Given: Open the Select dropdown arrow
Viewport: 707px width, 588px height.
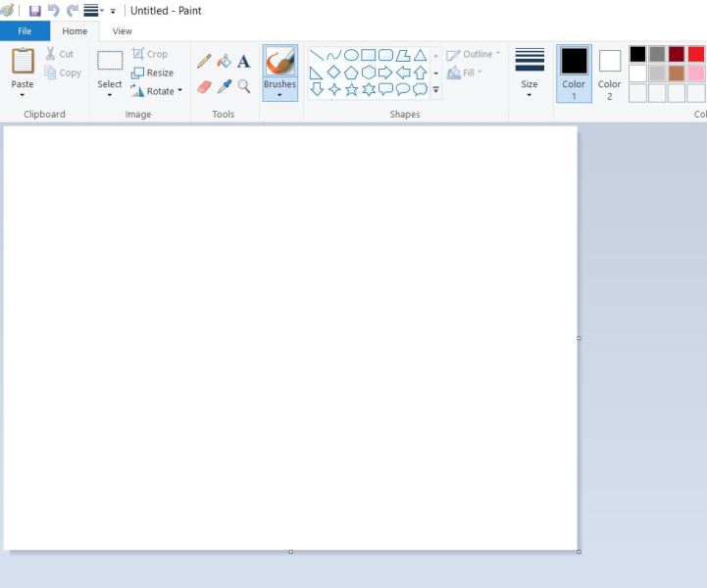Looking at the screenshot, I should [110, 95].
